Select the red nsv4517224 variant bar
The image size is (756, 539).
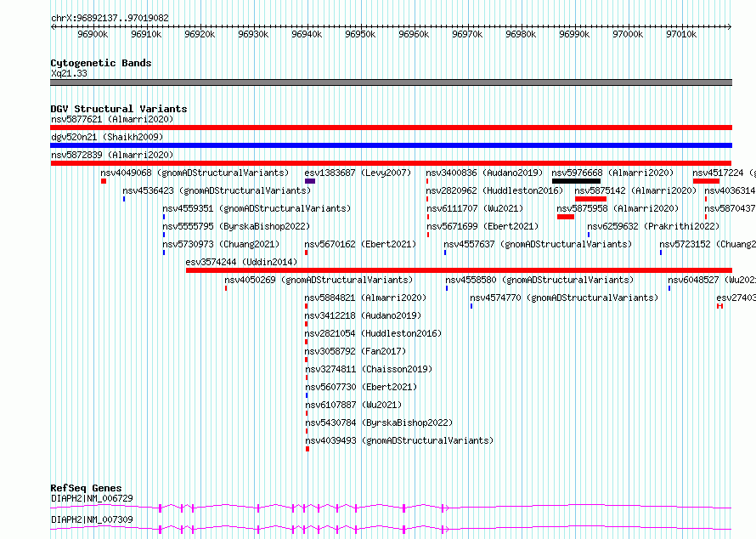click(707, 181)
